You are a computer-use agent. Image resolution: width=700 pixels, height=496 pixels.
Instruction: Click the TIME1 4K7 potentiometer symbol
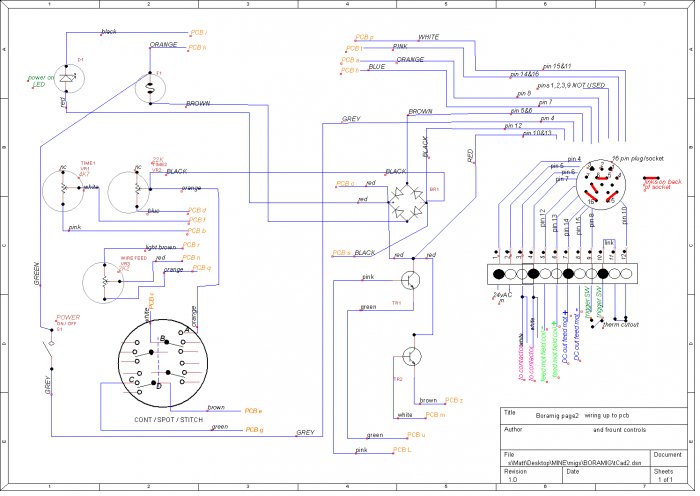tap(66, 187)
